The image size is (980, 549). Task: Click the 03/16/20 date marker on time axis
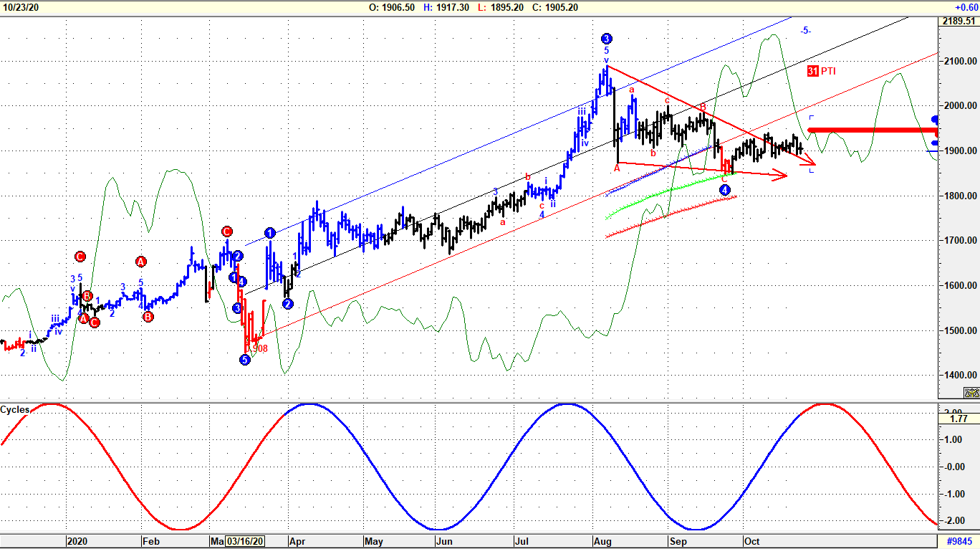tap(245, 541)
